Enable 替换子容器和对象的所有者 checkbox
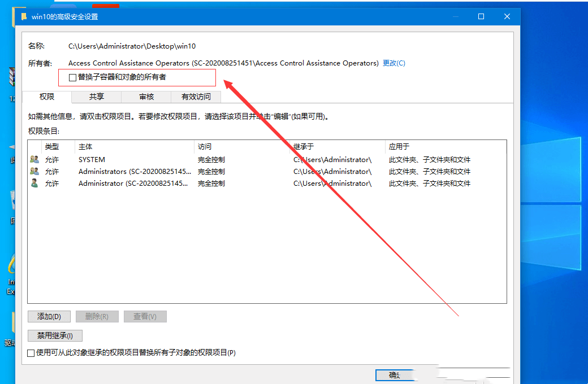The height and width of the screenshot is (384, 588). tap(72, 77)
